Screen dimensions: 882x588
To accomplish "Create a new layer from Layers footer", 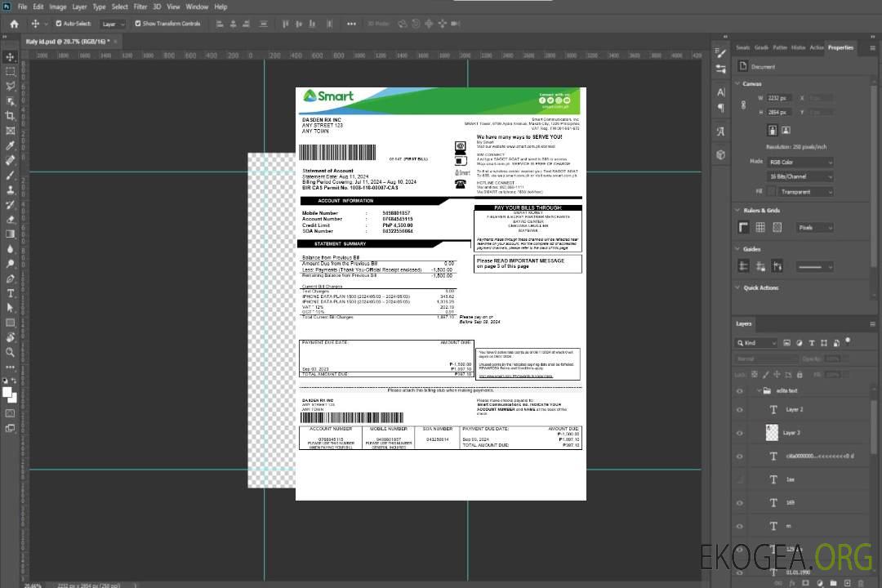I will coord(848,583).
